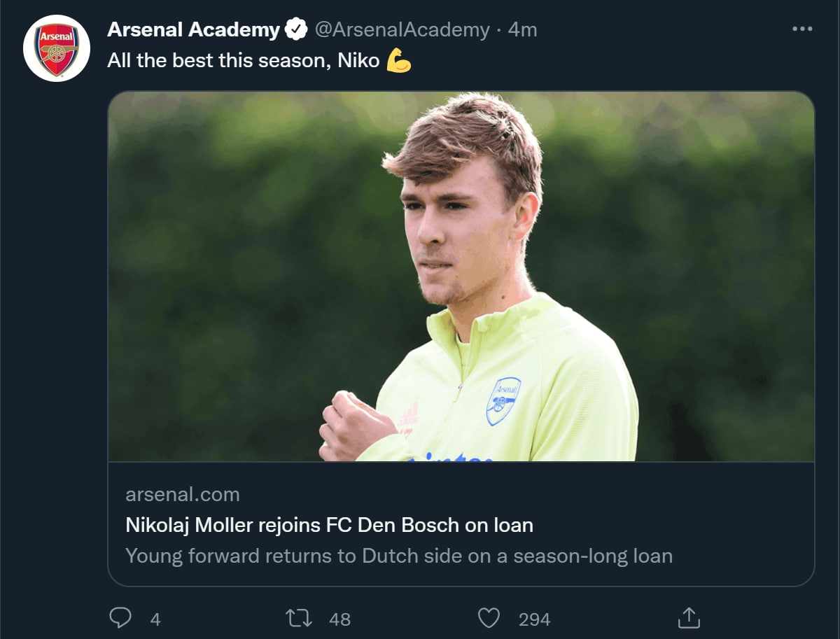The width and height of the screenshot is (840, 639).
Task: Click the blue verified badge
Action: tap(297, 30)
